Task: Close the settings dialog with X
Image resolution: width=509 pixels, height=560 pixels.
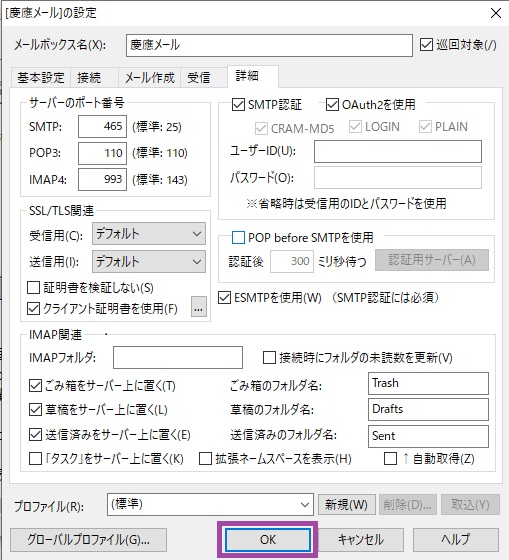Action: pyautogui.click(x=495, y=13)
